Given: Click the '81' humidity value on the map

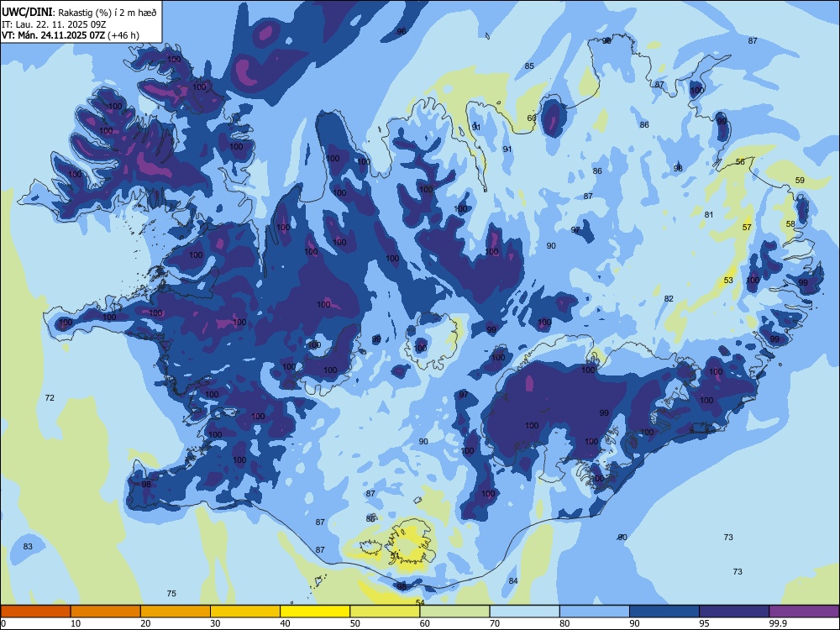Looking at the screenshot, I should click(709, 214).
